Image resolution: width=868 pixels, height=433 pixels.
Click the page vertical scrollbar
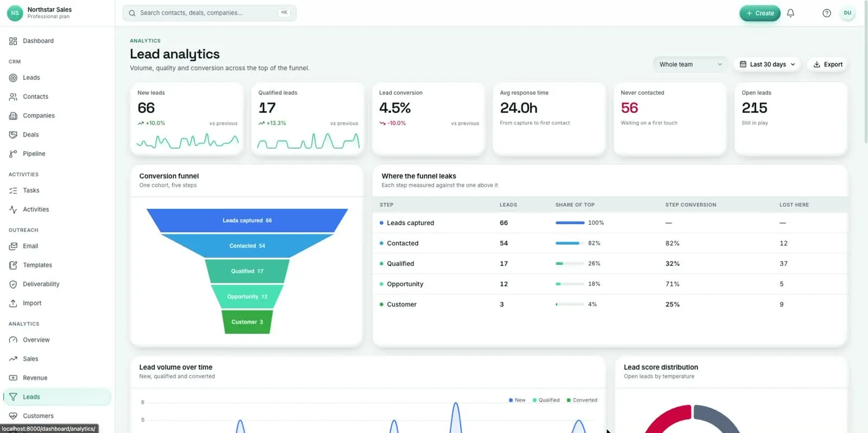point(865,73)
